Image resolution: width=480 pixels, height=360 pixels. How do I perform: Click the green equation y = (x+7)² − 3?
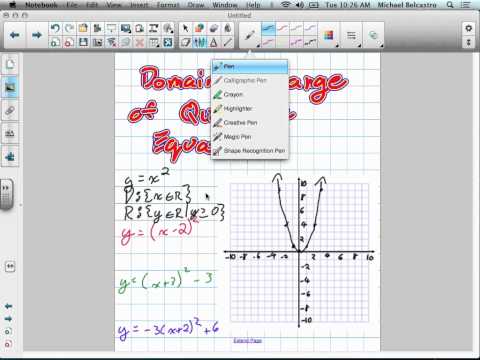tap(166, 281)
